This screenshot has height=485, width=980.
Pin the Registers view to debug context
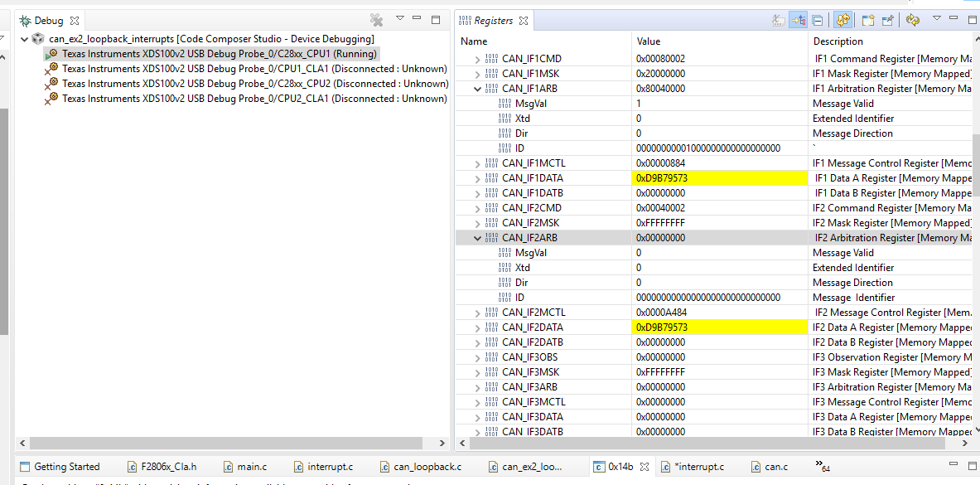tap(887, 21)
